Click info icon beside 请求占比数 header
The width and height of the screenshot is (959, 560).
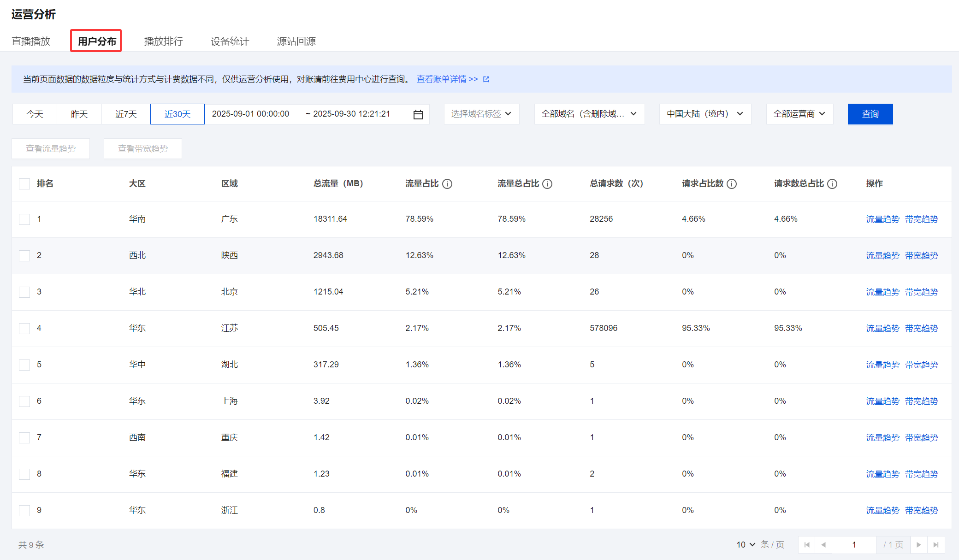[731, 184]
